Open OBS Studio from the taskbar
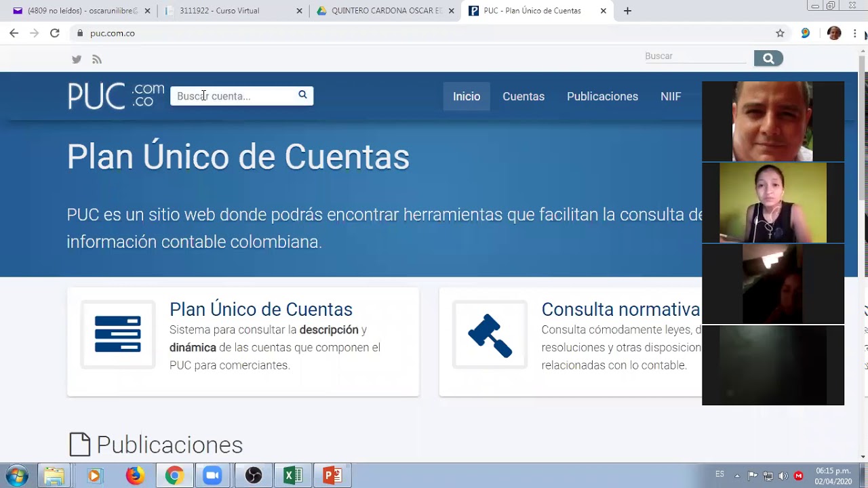Viewport: 868px width, 488px height. (x=253, y=476)
